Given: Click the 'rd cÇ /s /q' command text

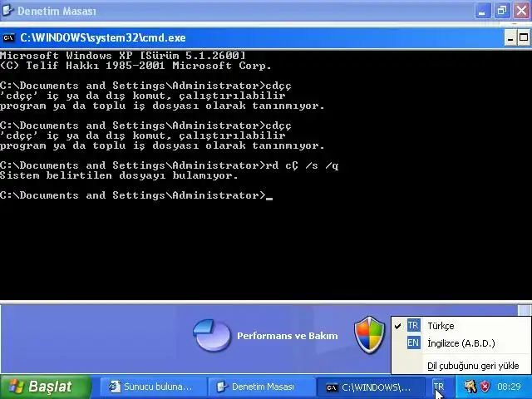Looking at the screenshot, I should pos(302,165).
